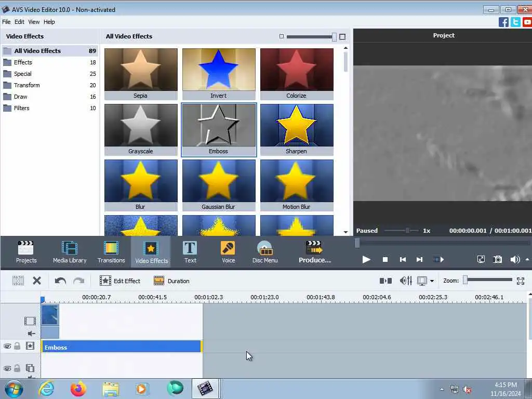Image resolution: width=532 pixels, height=399 pixels.
Task: Select the Special category folder
Action: click(50, 74)
